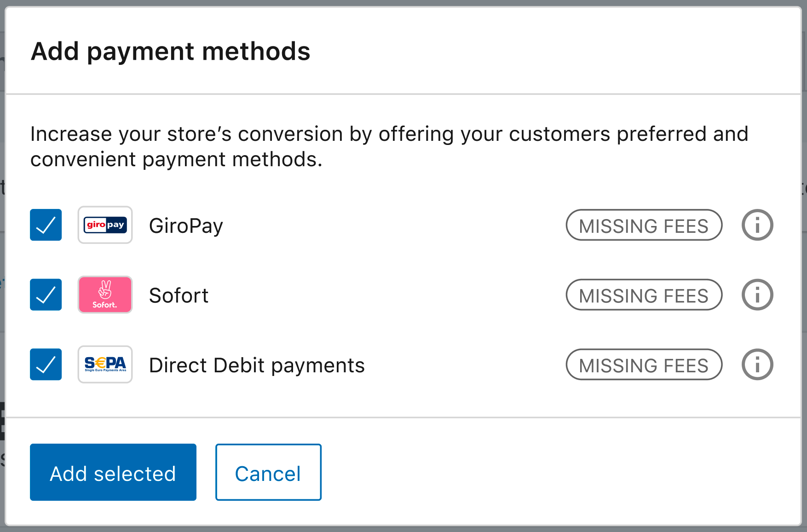
Task: Select the Sofort payment method name
Action: (179, 295)
